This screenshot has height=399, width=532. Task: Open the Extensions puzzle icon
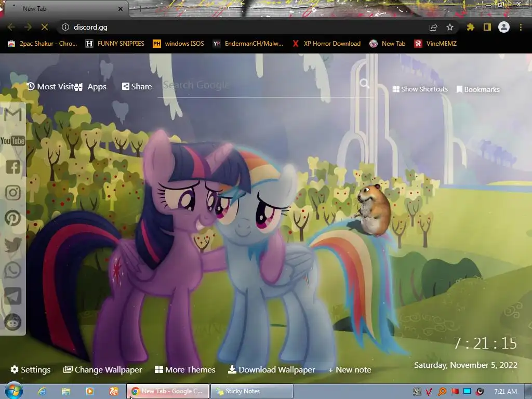[470, 27]
